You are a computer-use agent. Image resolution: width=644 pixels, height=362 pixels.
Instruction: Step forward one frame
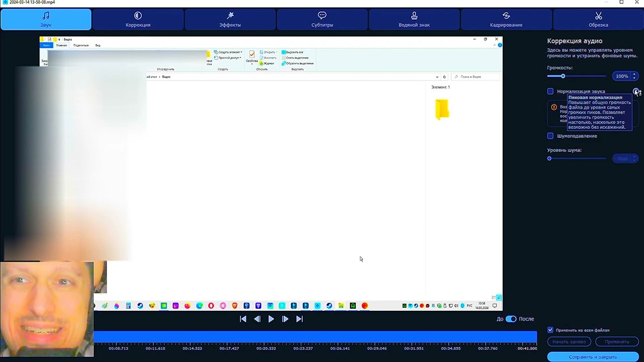pyautogui.click(x=285, y=319)
